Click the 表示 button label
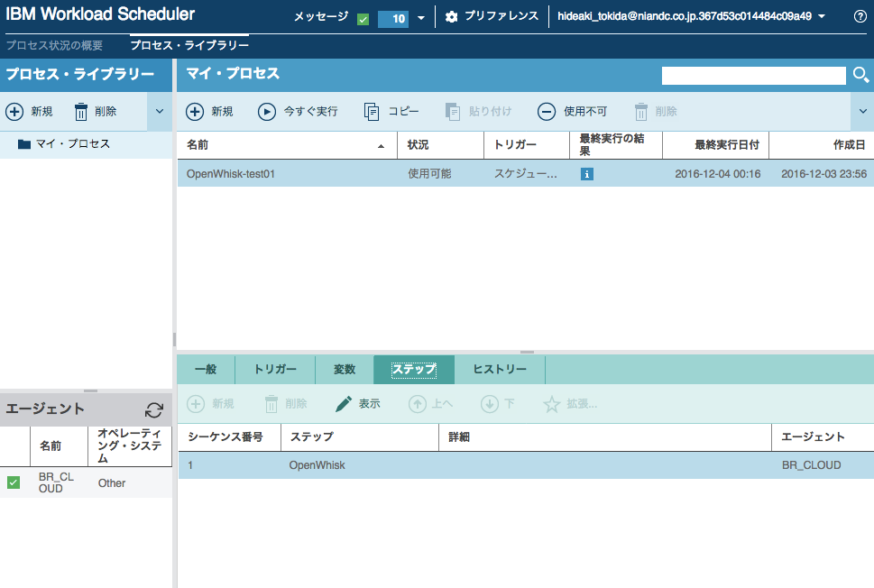The image size is (874, 588). [x=370, y=403]
